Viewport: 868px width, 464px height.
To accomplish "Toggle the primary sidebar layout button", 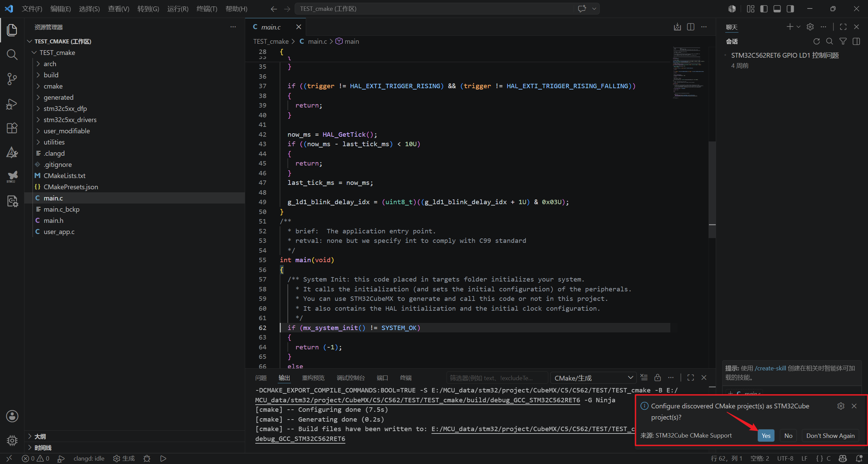I will click(764, 9).
